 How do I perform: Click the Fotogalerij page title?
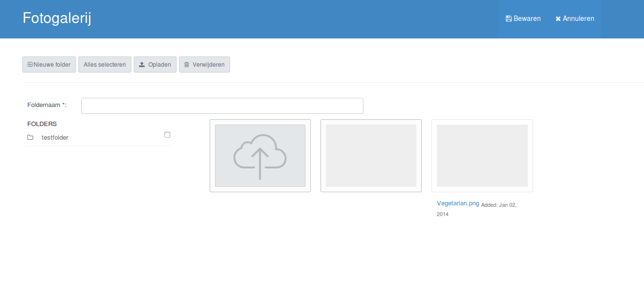coord(57,18)
